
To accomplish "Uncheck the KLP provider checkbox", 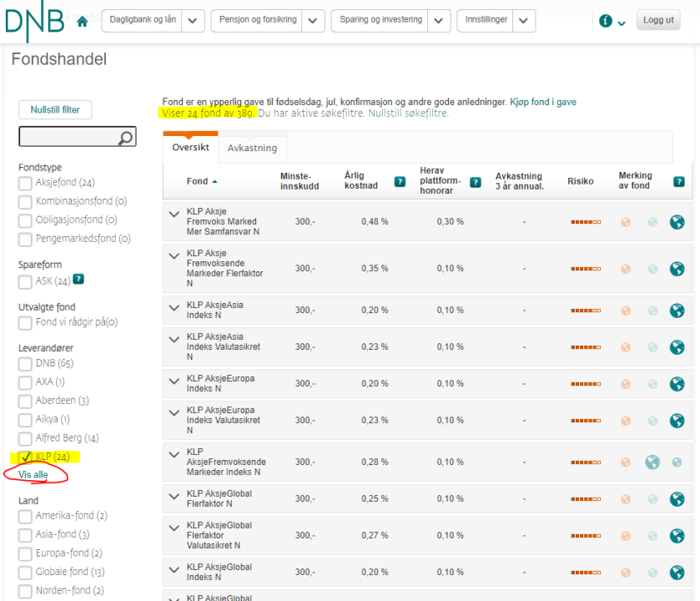I will (x=25, y=457).
